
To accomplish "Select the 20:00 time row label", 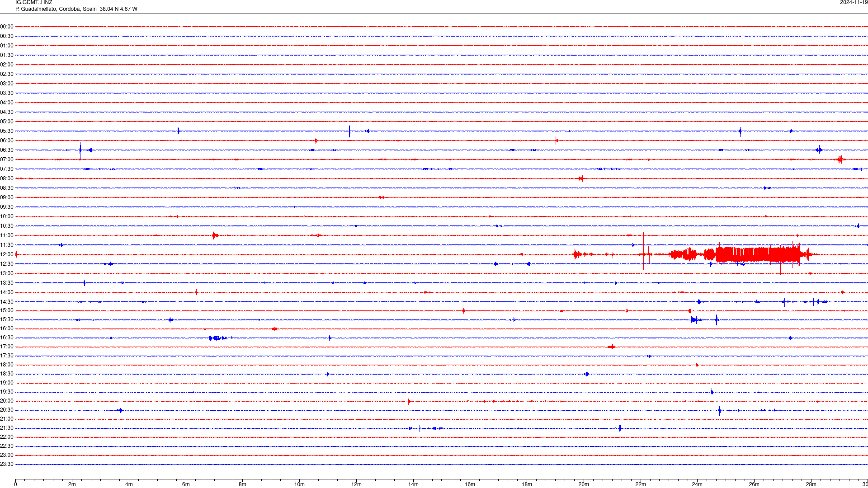I will coord(7,401).
